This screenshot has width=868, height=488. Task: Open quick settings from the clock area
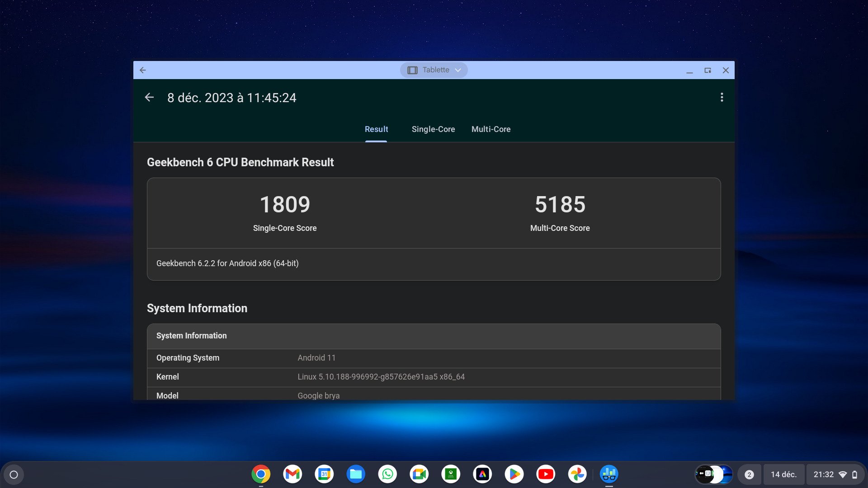coord(824,474)
